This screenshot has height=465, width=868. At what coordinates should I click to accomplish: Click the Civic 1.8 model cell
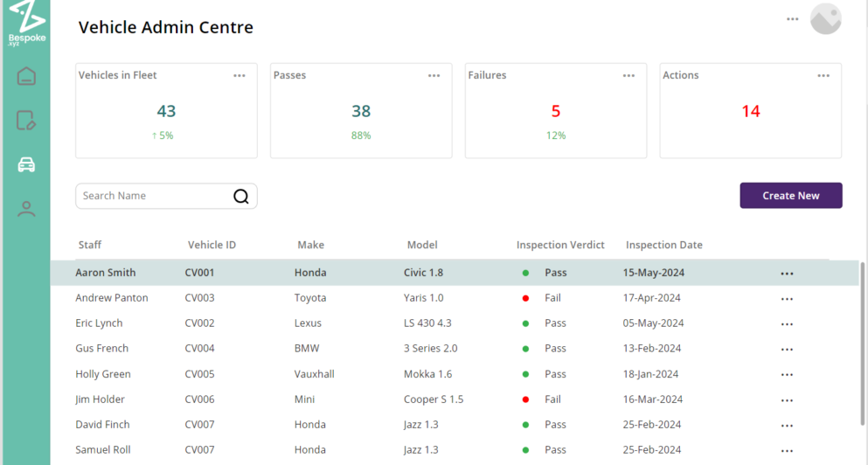(x=423, y=273)
